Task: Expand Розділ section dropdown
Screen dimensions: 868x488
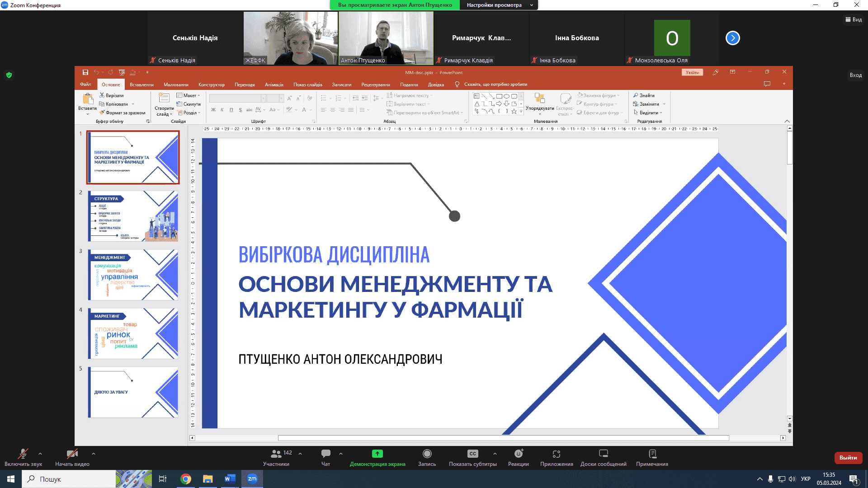Action: pyautogui.click(x=189, y=113)
